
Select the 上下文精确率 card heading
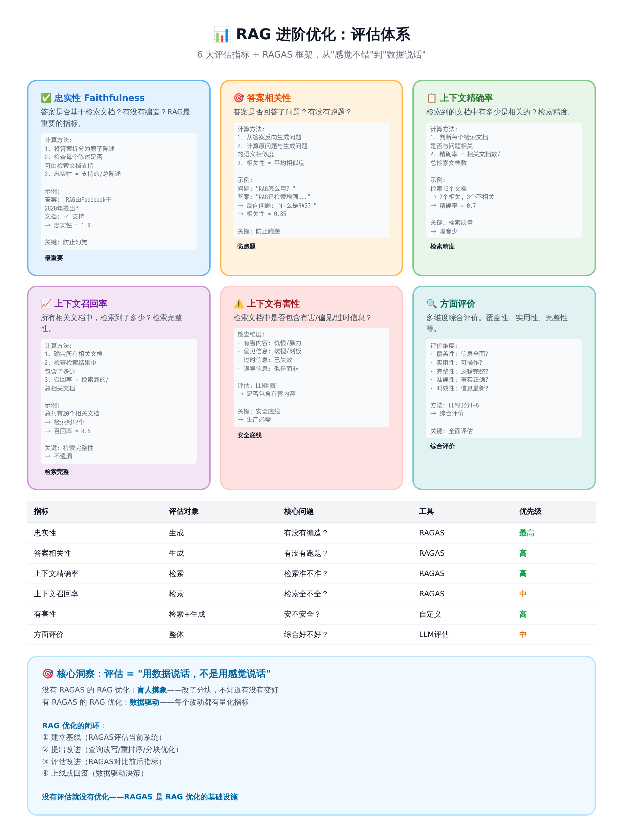tap(466, 98)
